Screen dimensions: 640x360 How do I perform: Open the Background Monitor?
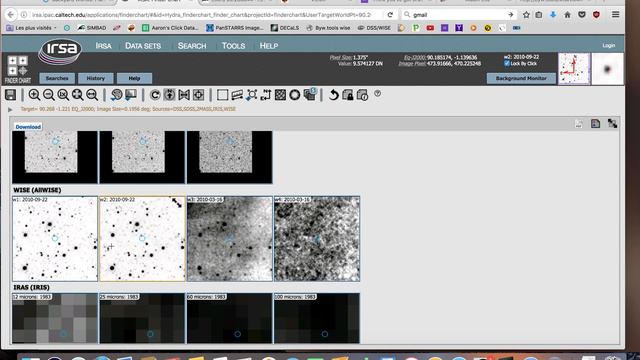521,78
